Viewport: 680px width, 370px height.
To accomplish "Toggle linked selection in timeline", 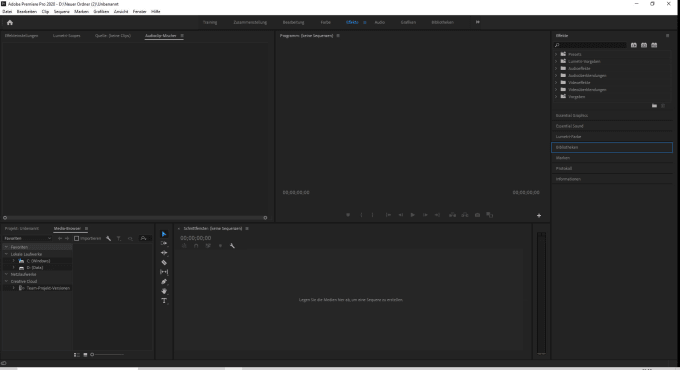I will (208, 246).
